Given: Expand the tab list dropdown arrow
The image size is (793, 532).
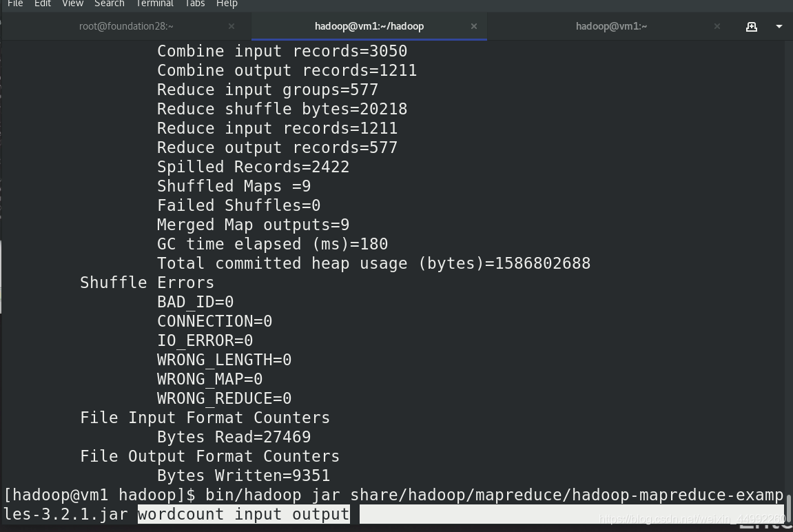Looking at the screenshot, I should (779, 26).
